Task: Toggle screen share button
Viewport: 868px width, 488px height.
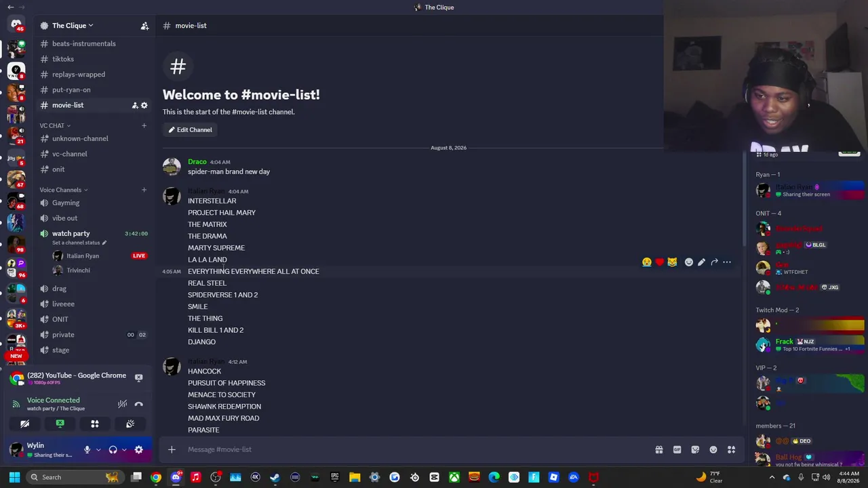Action: [x=60, y=424]
